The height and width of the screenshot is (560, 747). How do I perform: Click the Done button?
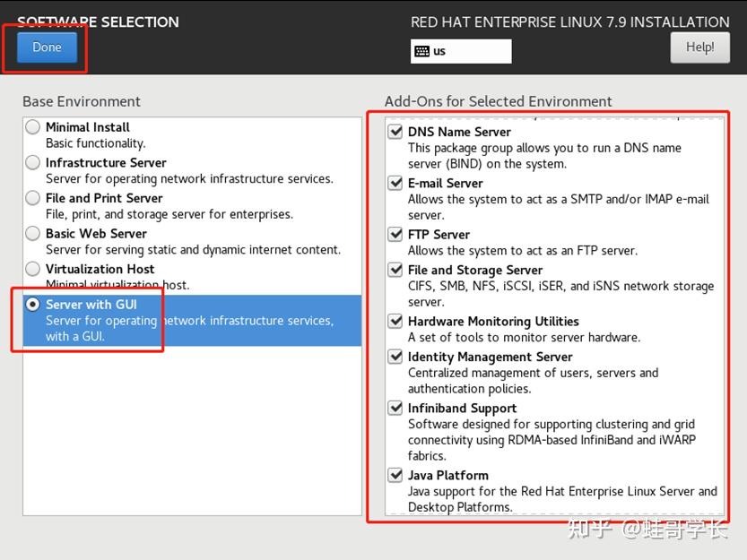tap(47, 47)
